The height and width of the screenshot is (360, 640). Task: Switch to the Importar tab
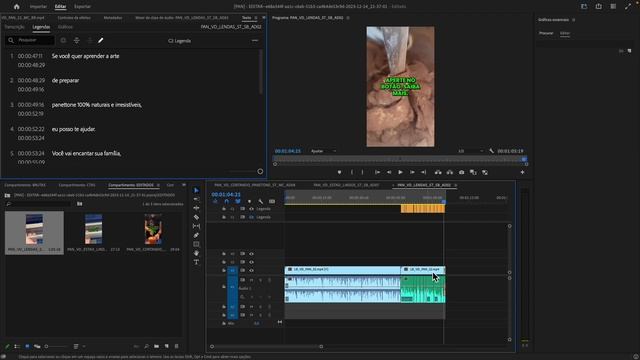(38, 7)
